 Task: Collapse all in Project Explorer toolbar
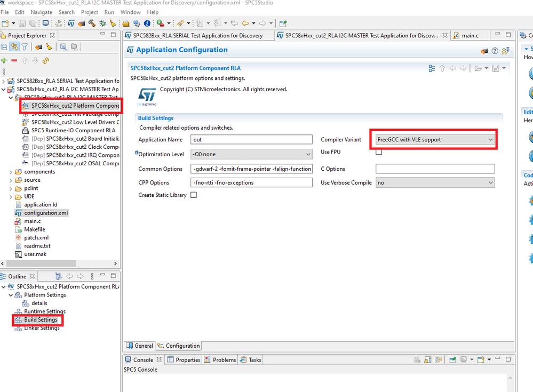click(x=4, y=47)
